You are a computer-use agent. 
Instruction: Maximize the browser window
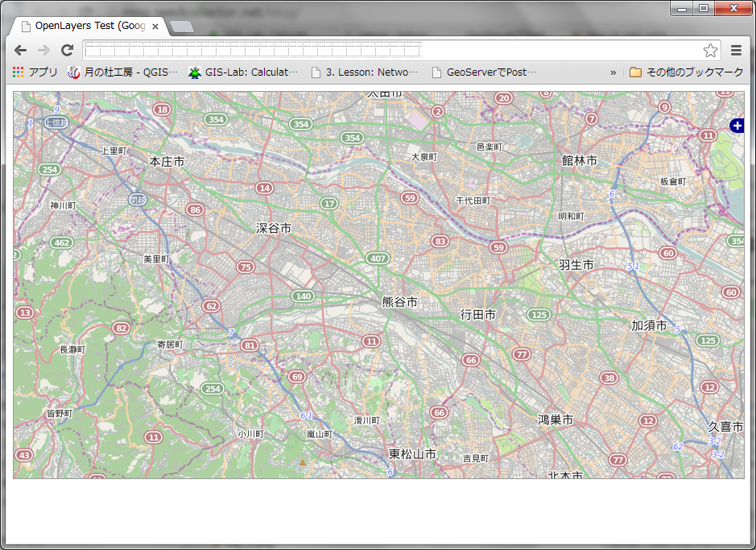pos(704,8)
